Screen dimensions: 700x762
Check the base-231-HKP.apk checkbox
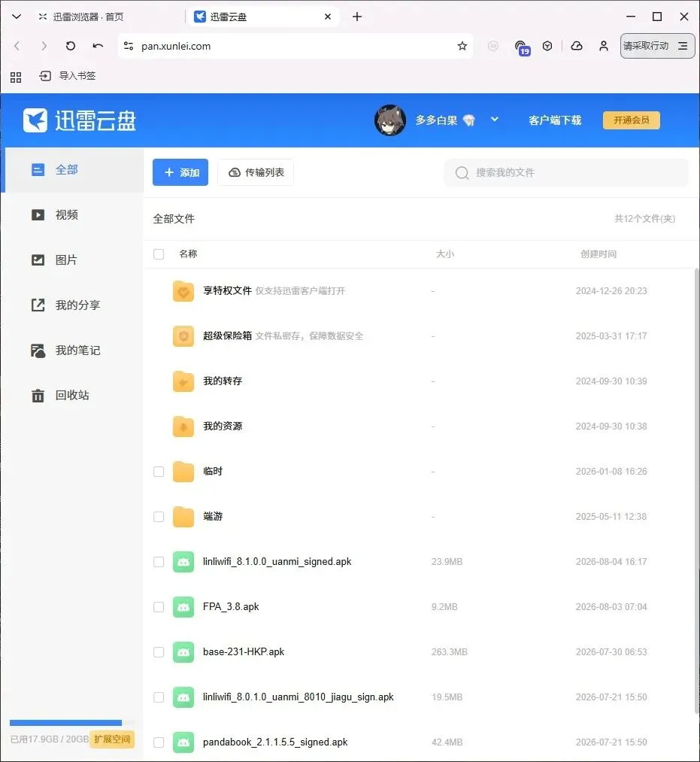click(159, 652)
